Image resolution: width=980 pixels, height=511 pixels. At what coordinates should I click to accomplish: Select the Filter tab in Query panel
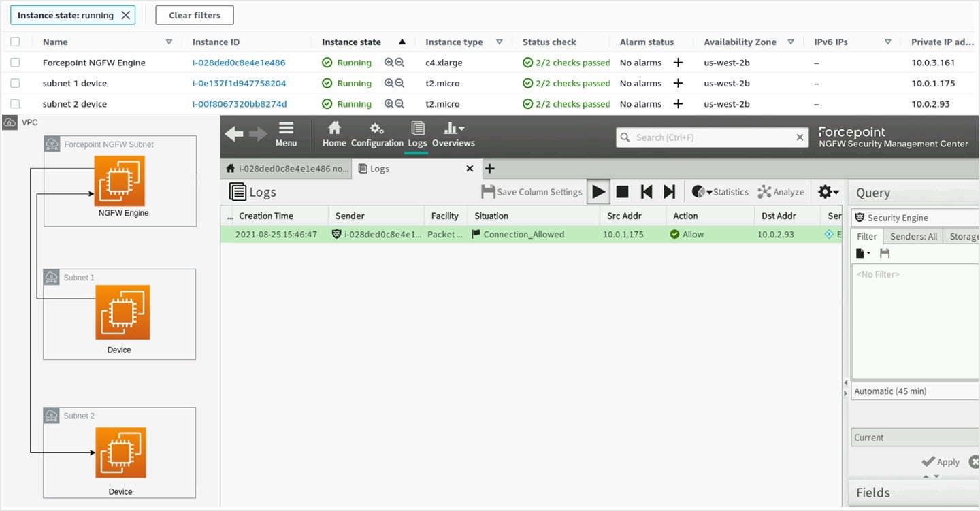click(x=867, y=236)
